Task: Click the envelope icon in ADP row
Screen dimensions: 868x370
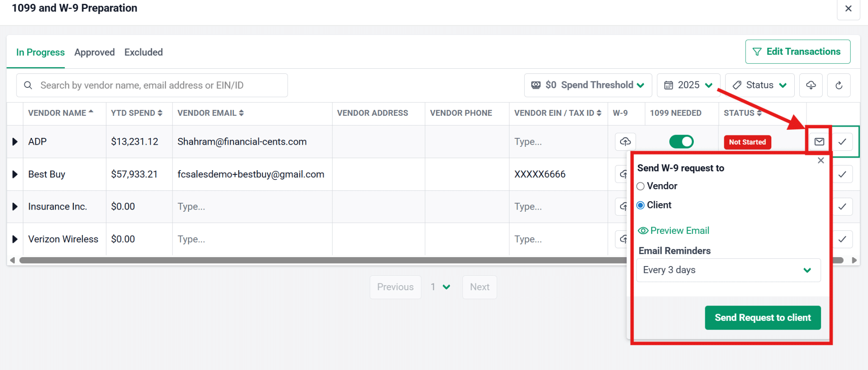Action: point(819,142)
